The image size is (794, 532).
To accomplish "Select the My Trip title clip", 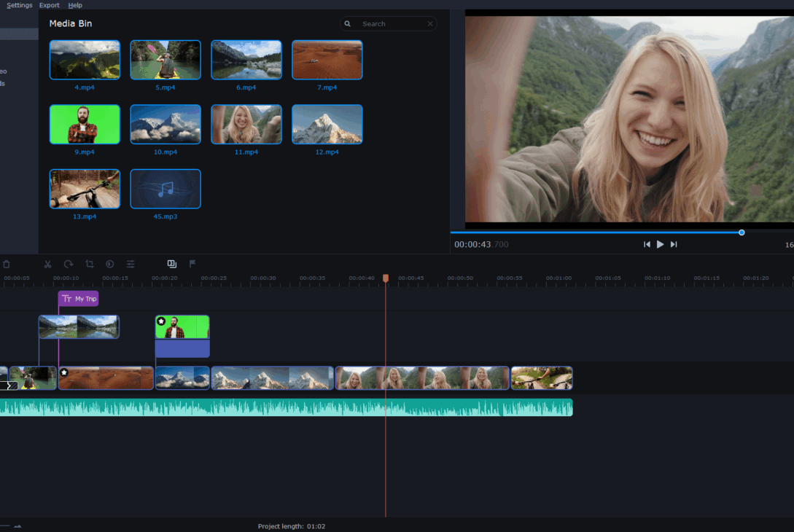I will 79,299.
